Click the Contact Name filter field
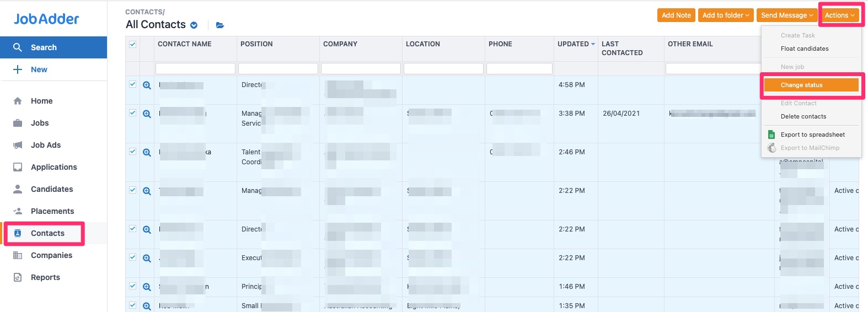Image resolution: width=868 pixels, height=312 pixels. (x=195, y=68)
